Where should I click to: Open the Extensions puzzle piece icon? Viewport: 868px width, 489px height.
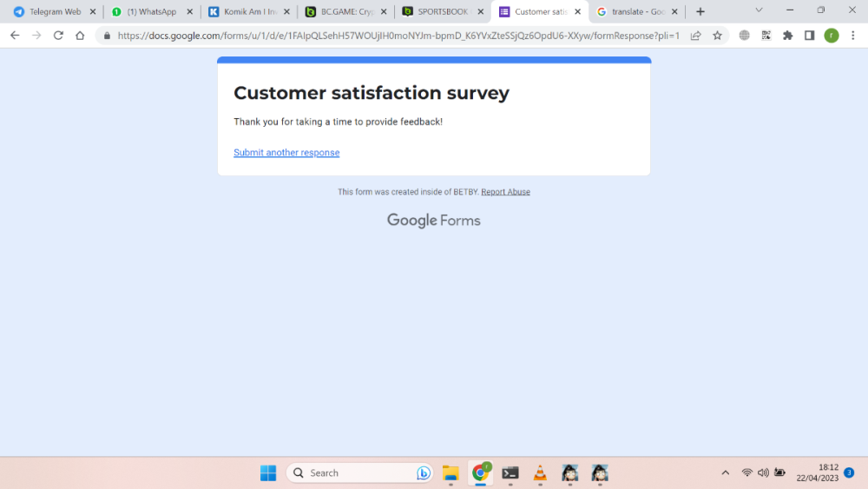coord(787,36)
